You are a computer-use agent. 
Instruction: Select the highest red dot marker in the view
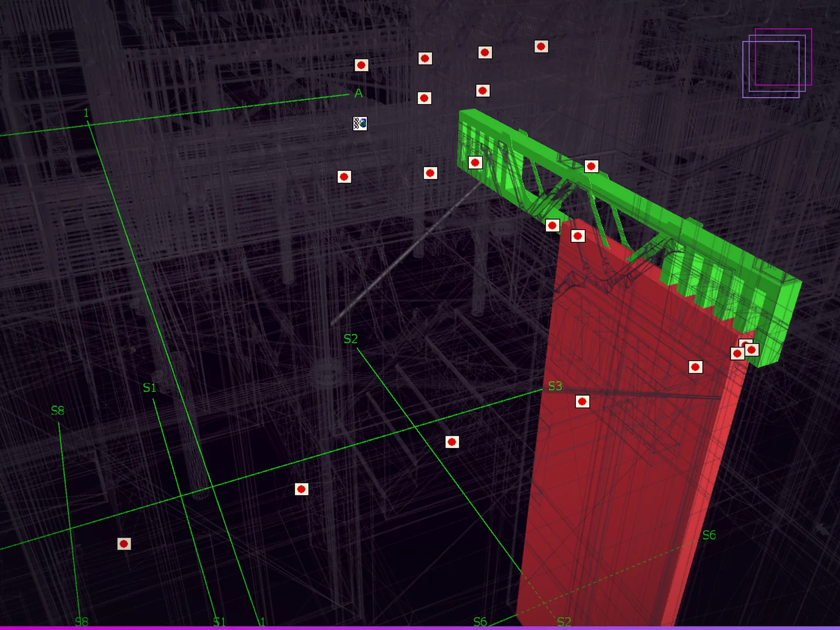click(x=541, y=46)
